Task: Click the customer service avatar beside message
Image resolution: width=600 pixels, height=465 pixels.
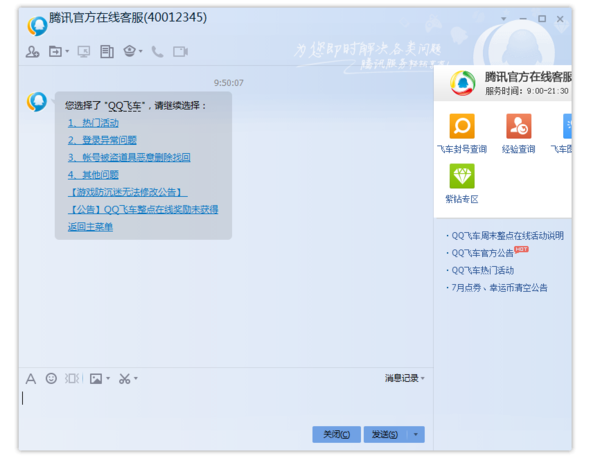Action: pos(37,102)
